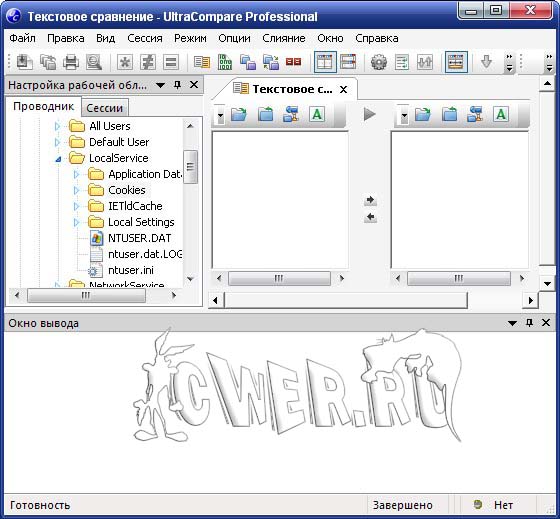
Task: Click the up-down arrows sync icon
Action: click(425, 62)
